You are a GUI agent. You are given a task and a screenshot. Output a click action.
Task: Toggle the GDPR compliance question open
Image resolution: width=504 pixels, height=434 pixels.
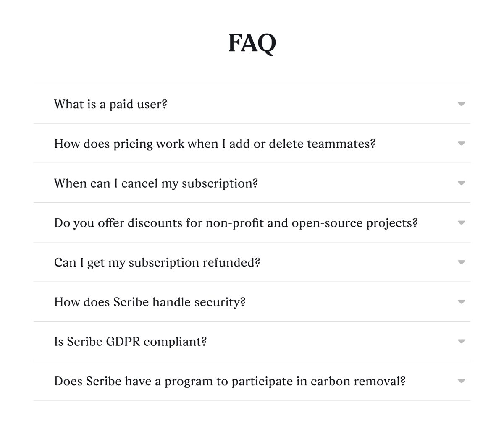(x=130, y=342)
